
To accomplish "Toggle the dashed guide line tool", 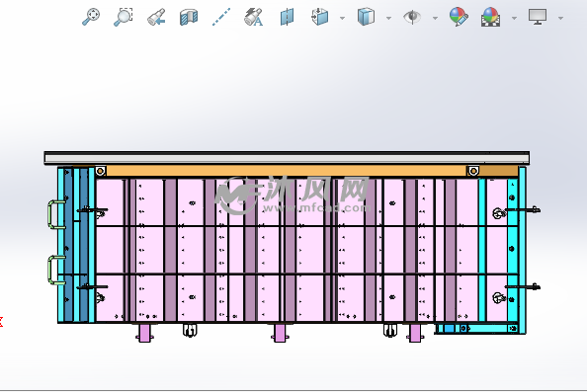I will [x=221, y=17].
